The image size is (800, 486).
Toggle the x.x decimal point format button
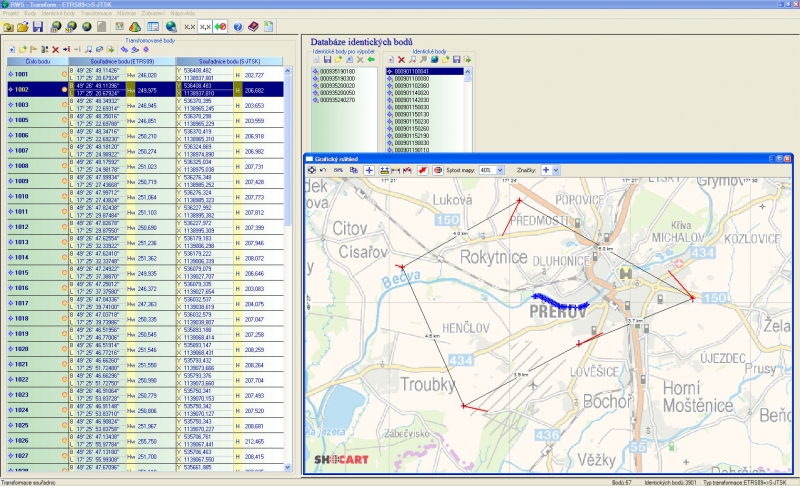[x=190, y=27]
